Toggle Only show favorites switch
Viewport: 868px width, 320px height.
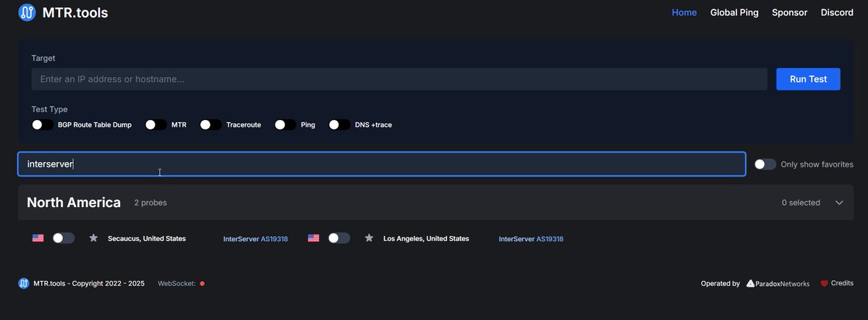pyautogui.click(x=765, y=164)
